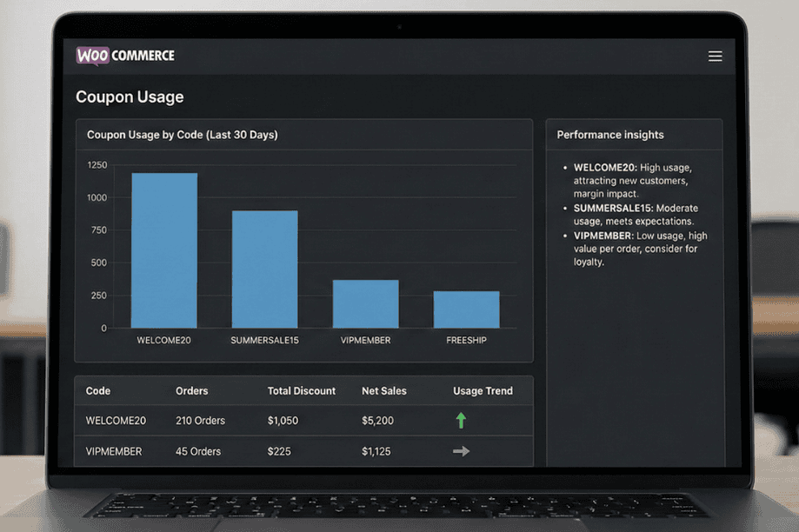Click the Orders column header

pos(191,391)
